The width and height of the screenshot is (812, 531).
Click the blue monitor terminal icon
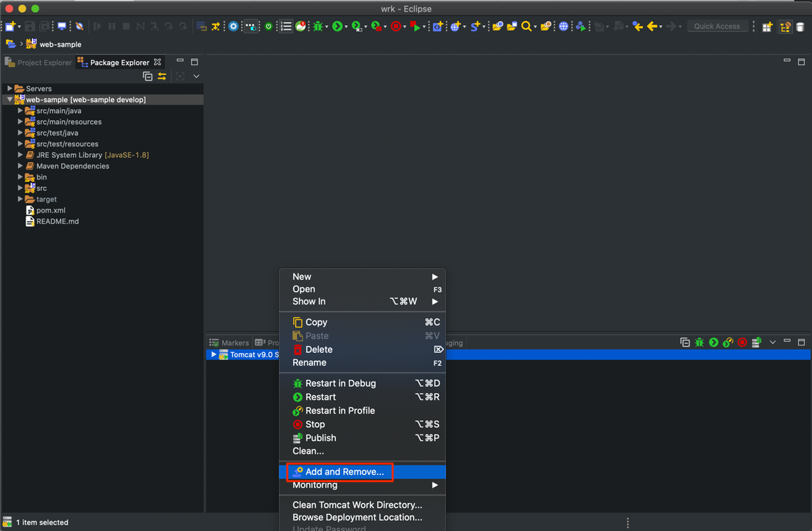(x=62, y=26)
